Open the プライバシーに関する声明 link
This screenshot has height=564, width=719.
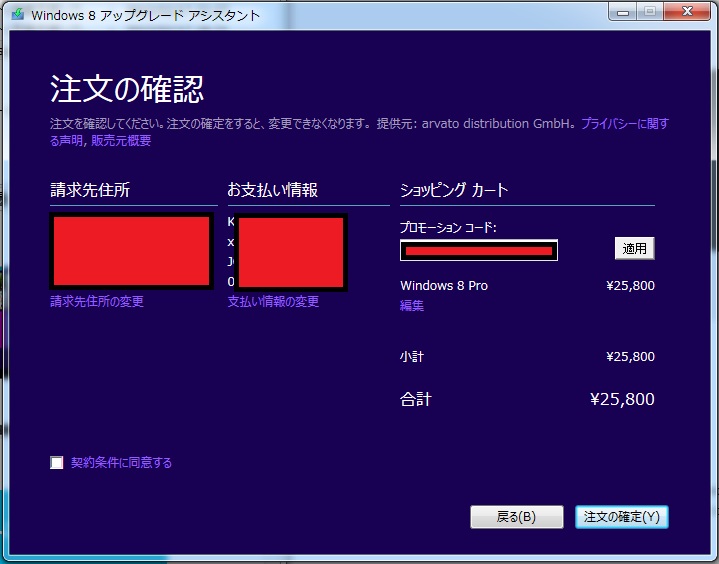(x=625, y=124)
